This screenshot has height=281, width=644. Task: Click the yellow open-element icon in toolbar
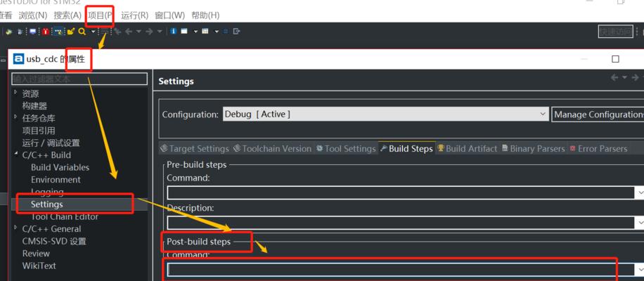(x=71, y=32)
